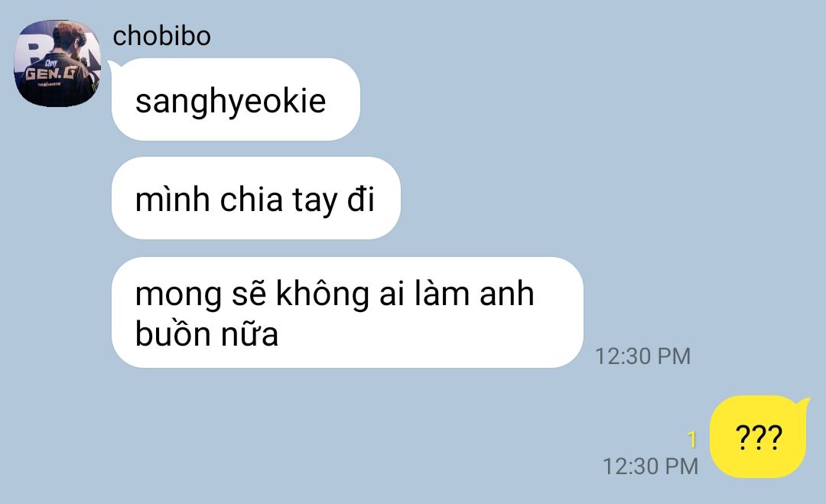
Task: Tap the 12:30 PM timestamp beside received message
Action: click(x=642, y=356)
